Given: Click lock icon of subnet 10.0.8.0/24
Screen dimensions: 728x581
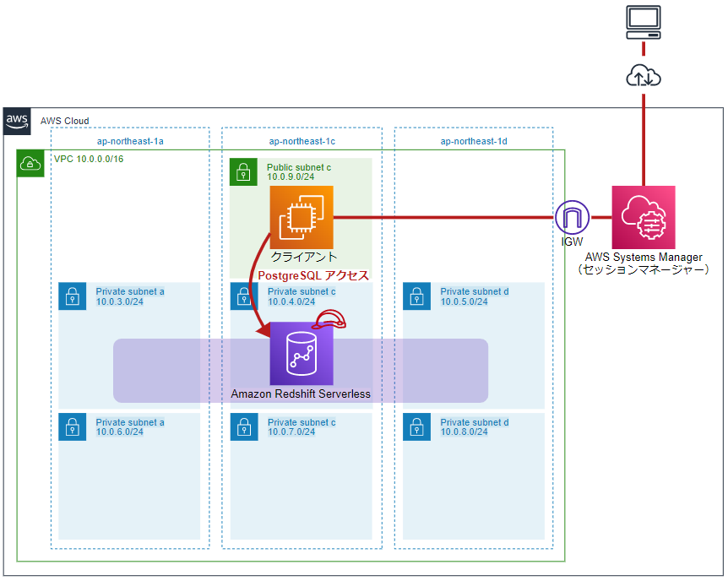Looking at the screenshot, I should pyautogui.click(x=417, y=426).
